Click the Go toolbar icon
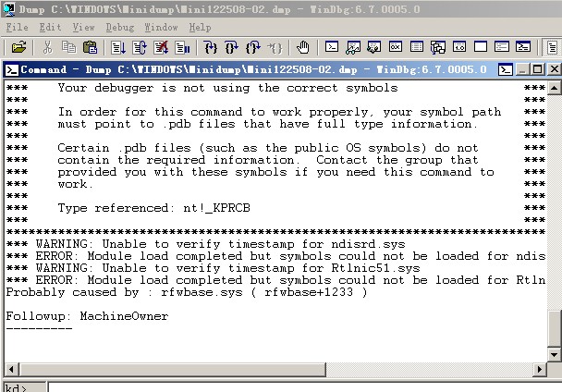The height and width of the screenshot is (392, 562). click(118, 47)
